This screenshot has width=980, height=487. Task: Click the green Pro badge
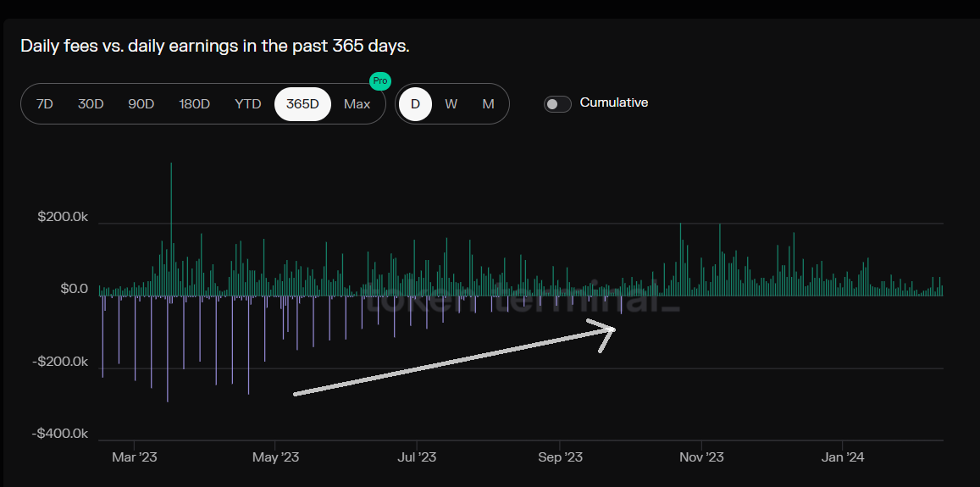pos(380,81)
